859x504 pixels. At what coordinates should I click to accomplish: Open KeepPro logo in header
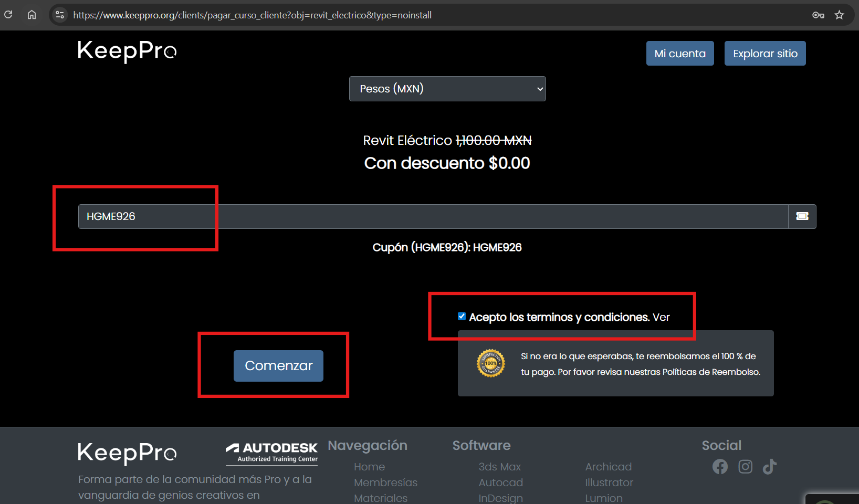tap(127, 51)
